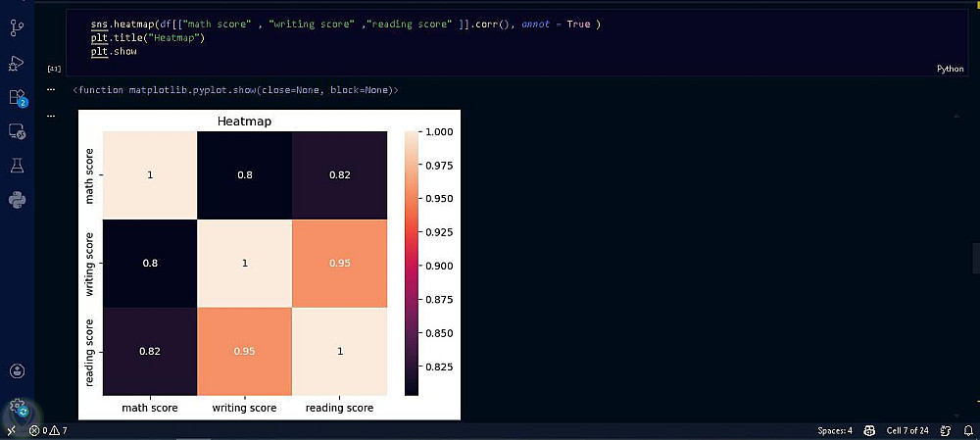Screen dimensions: 980x440
Task: Click the 0.95 cell in writing score row
Action: pyautogui.click(x=339, y=264)
